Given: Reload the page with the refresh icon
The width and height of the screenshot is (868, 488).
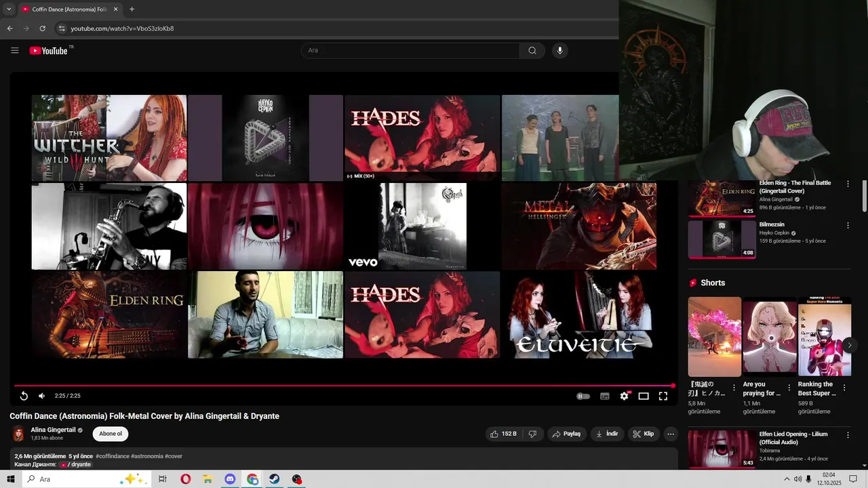Looking at the screenshot, I should coord(42,28).
